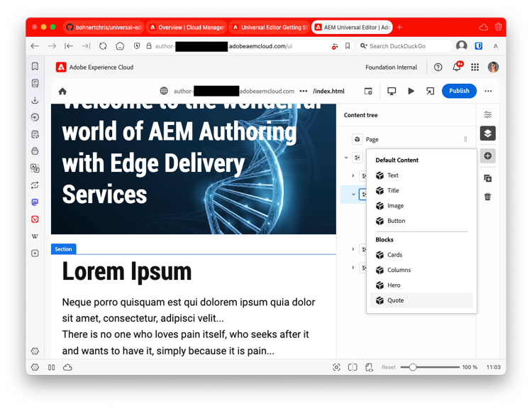Reload the page in browser toolbar
Viewport: 532px width, 409px height.
pos(103,46)
